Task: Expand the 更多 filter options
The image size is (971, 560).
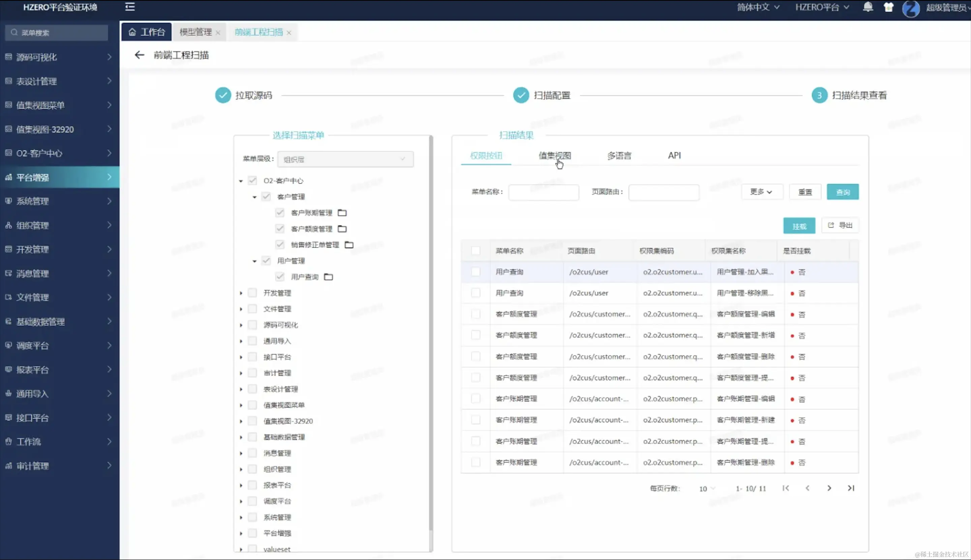Action: click(761, 191)
